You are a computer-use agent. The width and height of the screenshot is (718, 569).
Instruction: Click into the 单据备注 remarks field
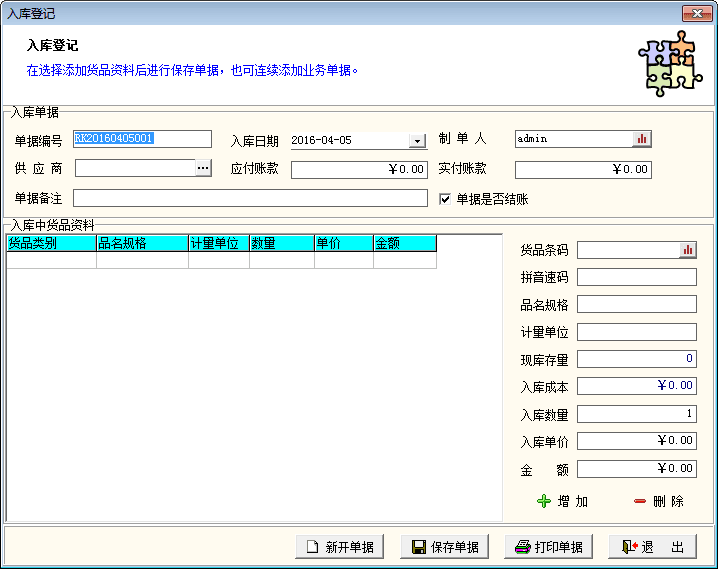click(250, 198)
